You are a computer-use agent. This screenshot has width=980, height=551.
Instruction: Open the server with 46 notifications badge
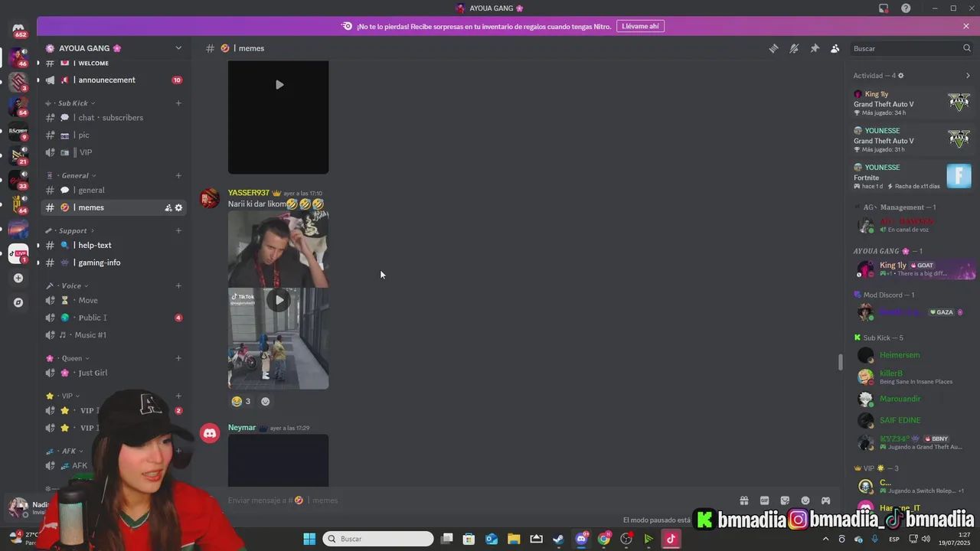[18, 57]
